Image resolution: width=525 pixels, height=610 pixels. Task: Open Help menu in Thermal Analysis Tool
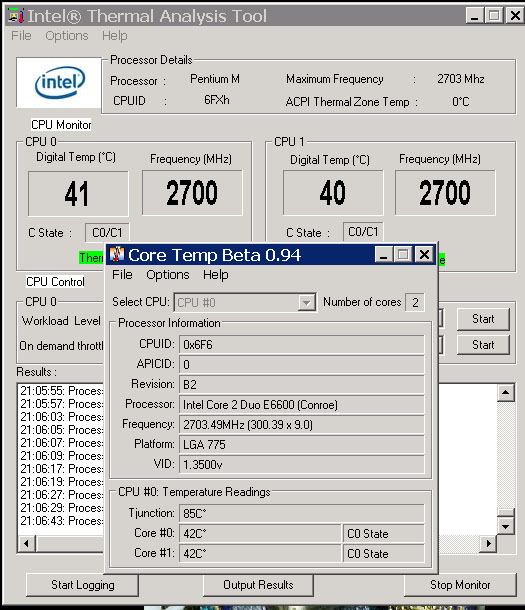point(115,35)
